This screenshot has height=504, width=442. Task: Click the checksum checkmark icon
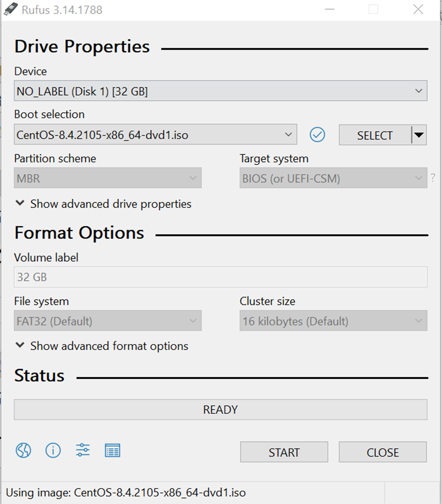click(x=318, y=134)
